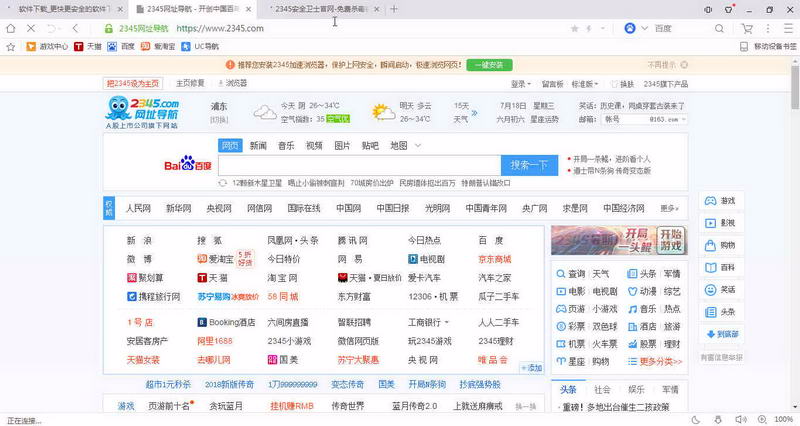This screenshot has height=426, width=800.
Task: Toggle night mode moon icon in status bar
Action: pos(696,420)
